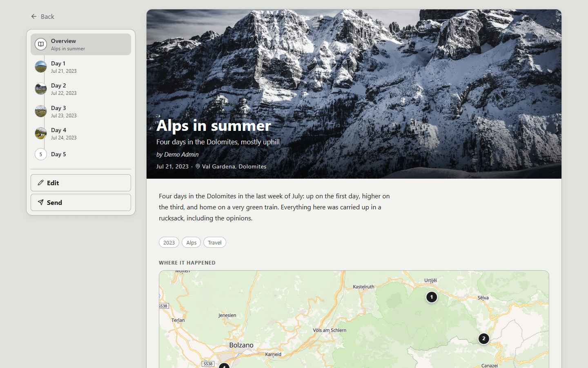Click the subtitle Four days in the Dolomites, mostly uphill
Viewport: 588px width, 368px height.
(x=218, y=142)
